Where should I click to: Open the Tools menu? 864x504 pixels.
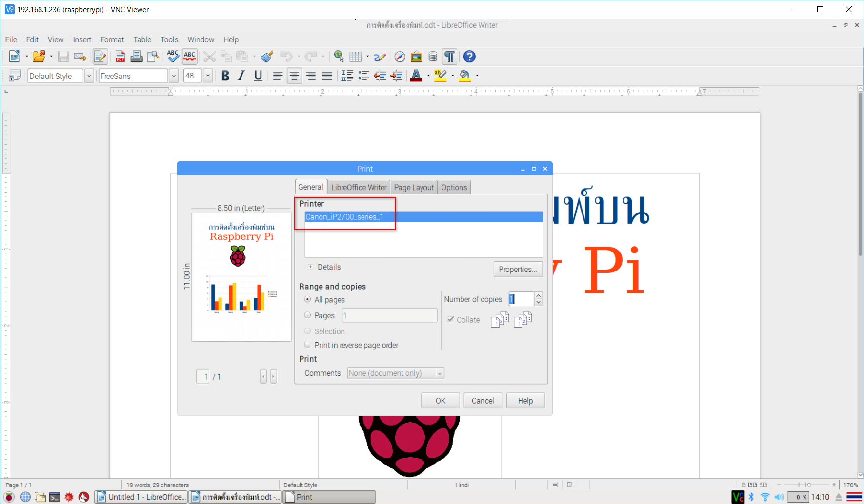(169, 39)
